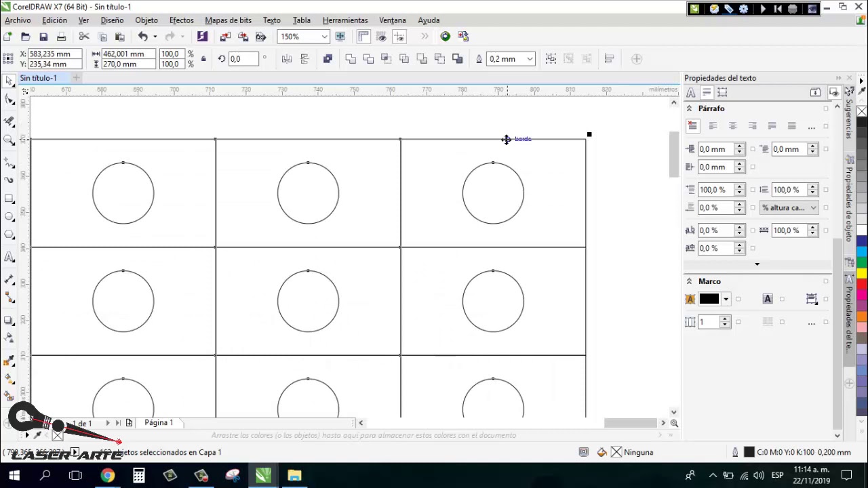The width and height of the screenshot is (868, 488).
Task: Click the Full-screen preview icon
Action: [340, 37]
